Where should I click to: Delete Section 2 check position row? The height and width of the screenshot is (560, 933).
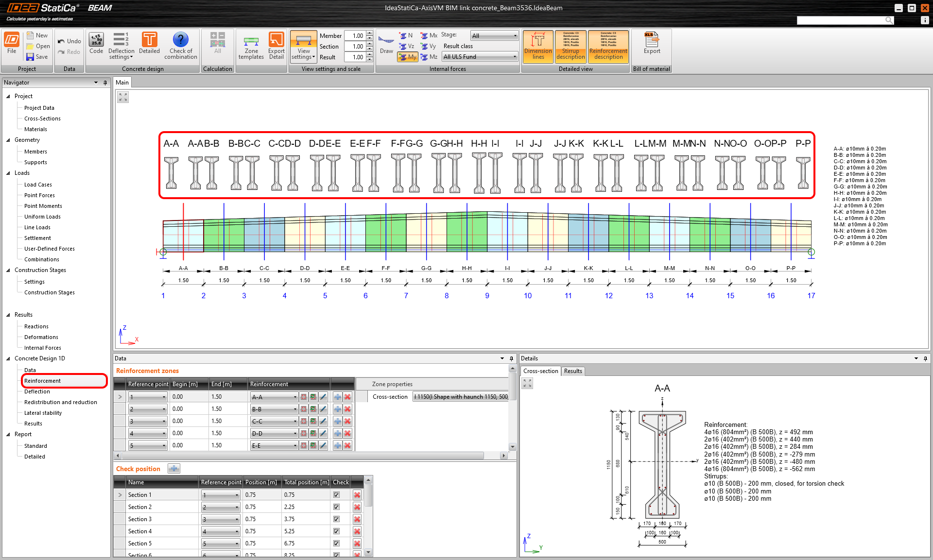[357, 507]
